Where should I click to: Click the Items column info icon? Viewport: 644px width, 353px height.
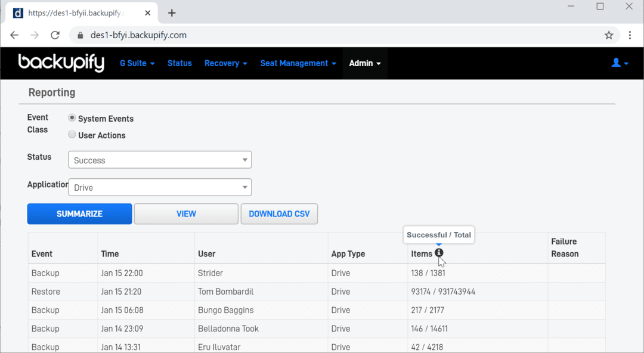(439, 253)
